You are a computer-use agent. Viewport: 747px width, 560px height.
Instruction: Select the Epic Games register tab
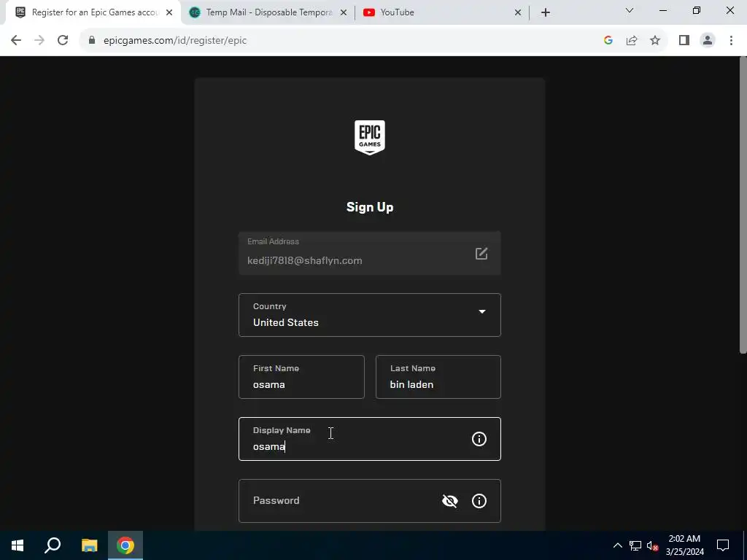point(93,12)
